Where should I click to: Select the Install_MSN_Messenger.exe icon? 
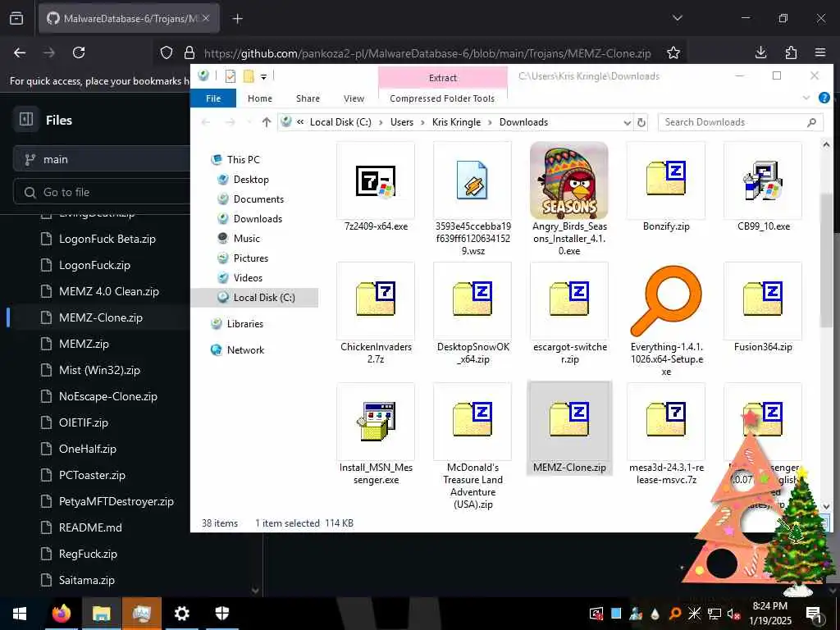(x=376, y=421)
